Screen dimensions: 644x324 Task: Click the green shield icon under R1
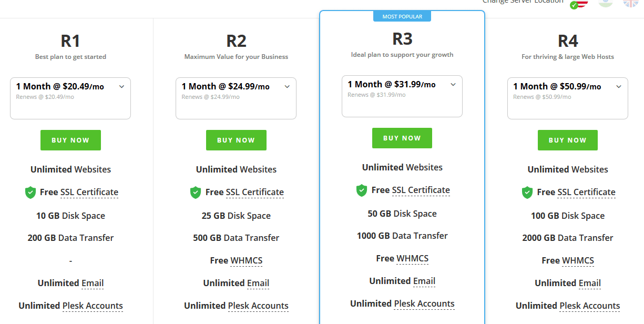30,193
